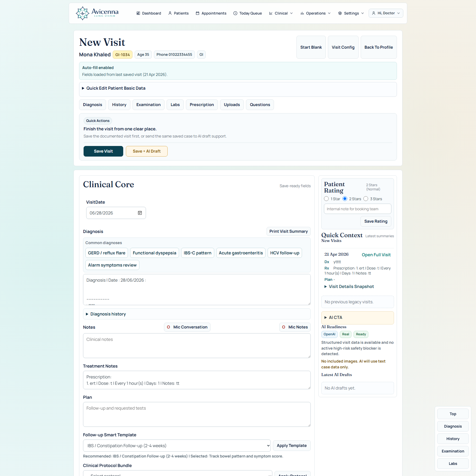Viewport: 476px width, 476px height.
Task: Click the Today Queue clock icon
Action: 235,13
